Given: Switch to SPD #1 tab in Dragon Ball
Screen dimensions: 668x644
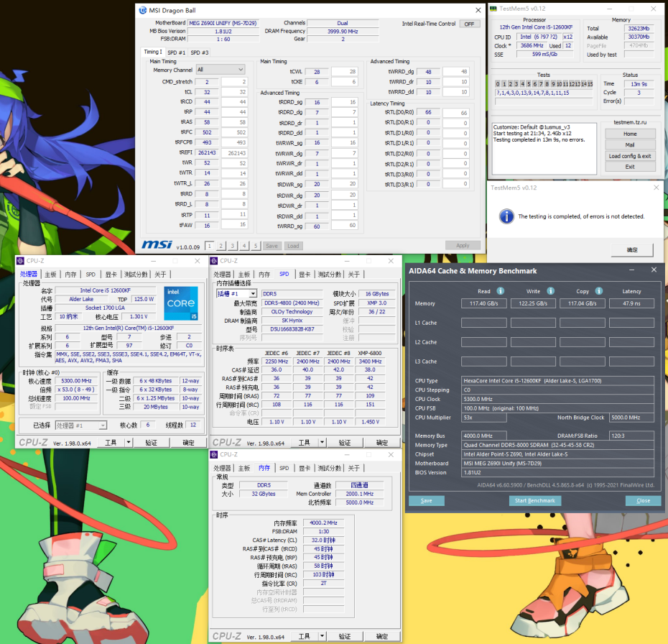Looking at the screenshot, I should 176,52.
